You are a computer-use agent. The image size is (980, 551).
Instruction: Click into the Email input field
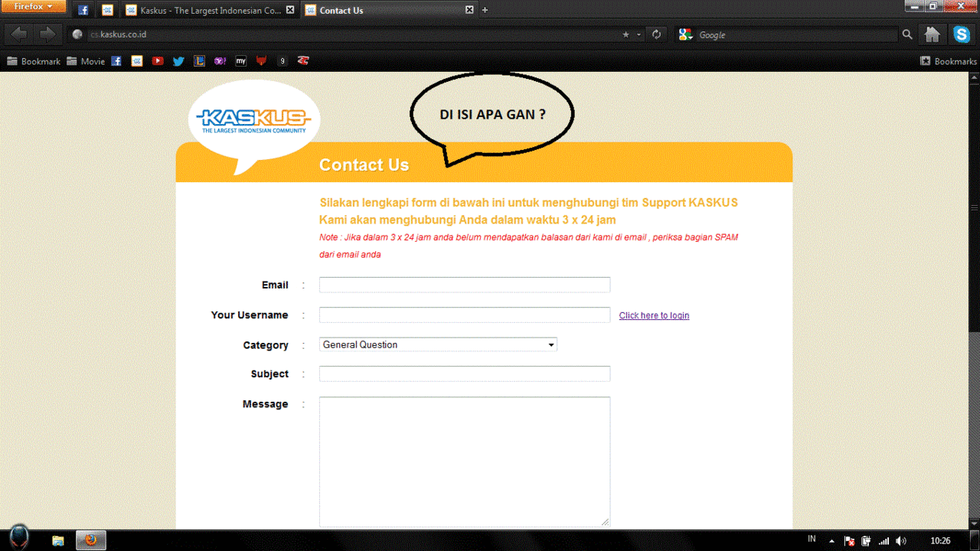point(464,285)
